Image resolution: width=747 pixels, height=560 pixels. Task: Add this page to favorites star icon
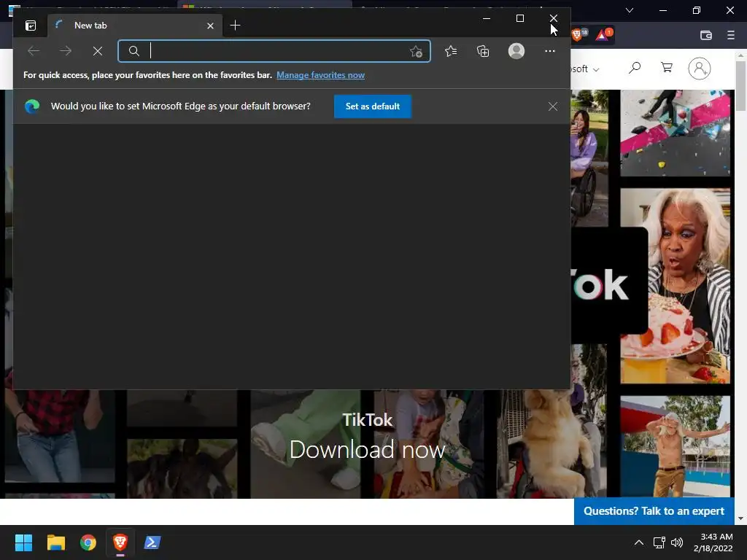click(x=416, y=52)
